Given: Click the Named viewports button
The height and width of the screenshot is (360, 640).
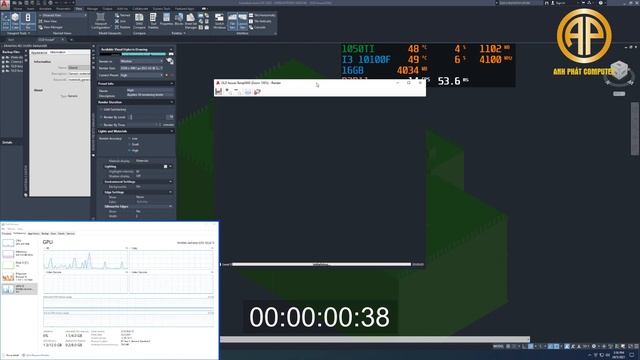Looking at the screenshot, I should pos(122,15).
